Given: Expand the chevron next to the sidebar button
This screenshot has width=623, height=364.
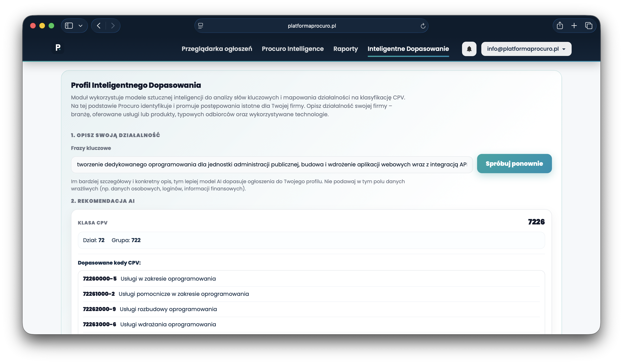Looking at the screenshot, I should [80, 25].
